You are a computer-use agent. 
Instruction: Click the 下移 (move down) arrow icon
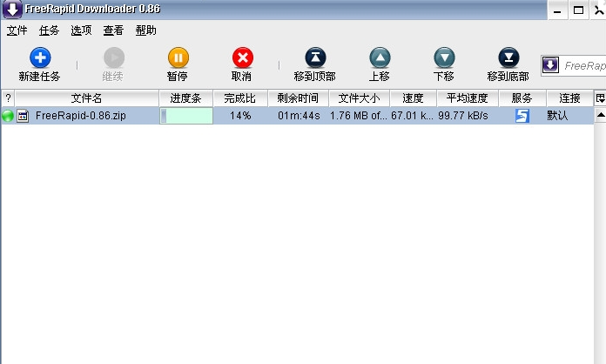pyautogui.click(x=444, y=58)
